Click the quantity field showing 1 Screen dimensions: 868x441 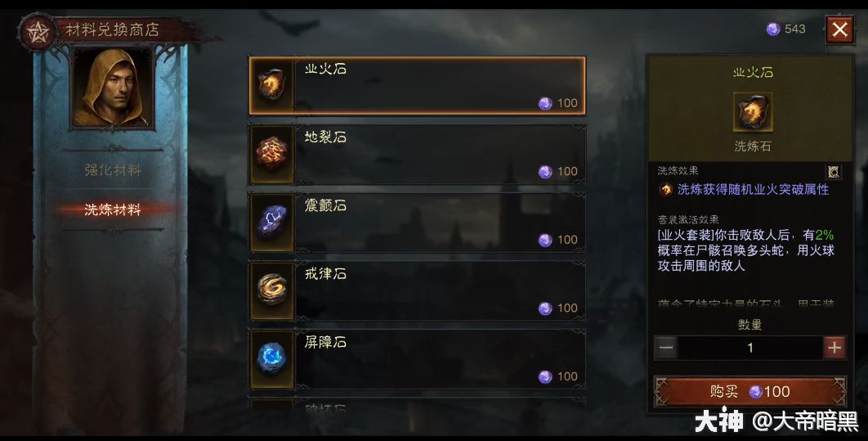(750, 348)
